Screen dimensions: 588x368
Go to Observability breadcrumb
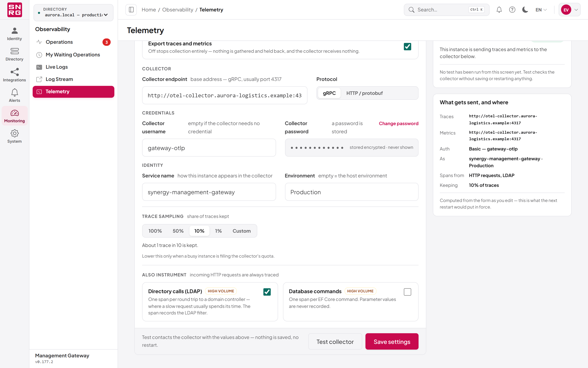[x=178, y=10]
